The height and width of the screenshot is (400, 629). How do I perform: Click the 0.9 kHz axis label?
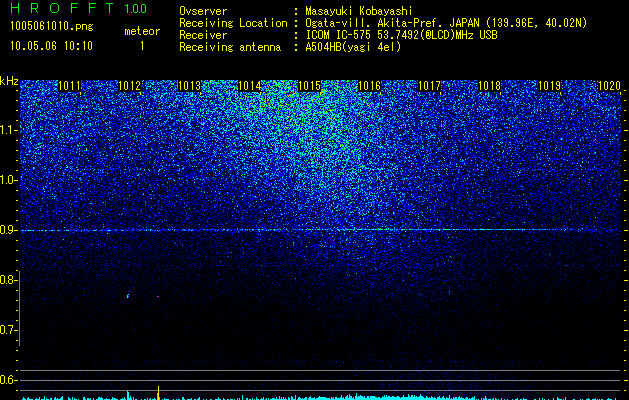click(x=7, y=230)
